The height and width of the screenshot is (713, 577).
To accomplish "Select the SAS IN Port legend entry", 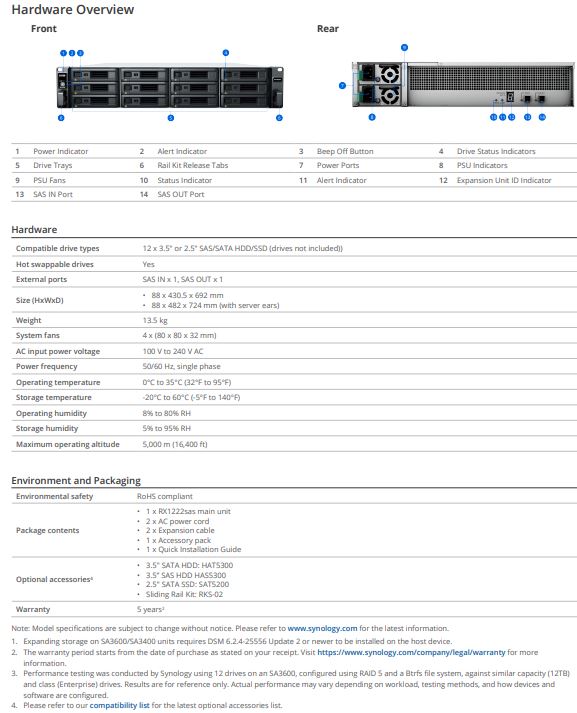I will [53, 195].
